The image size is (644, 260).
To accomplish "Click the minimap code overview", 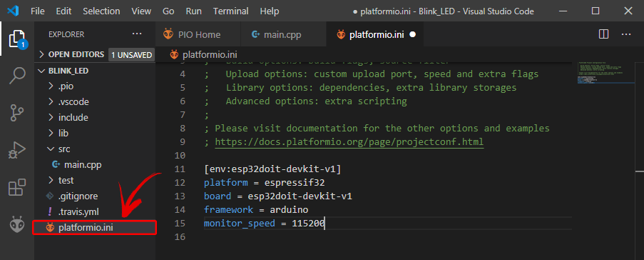I will 605,73.
